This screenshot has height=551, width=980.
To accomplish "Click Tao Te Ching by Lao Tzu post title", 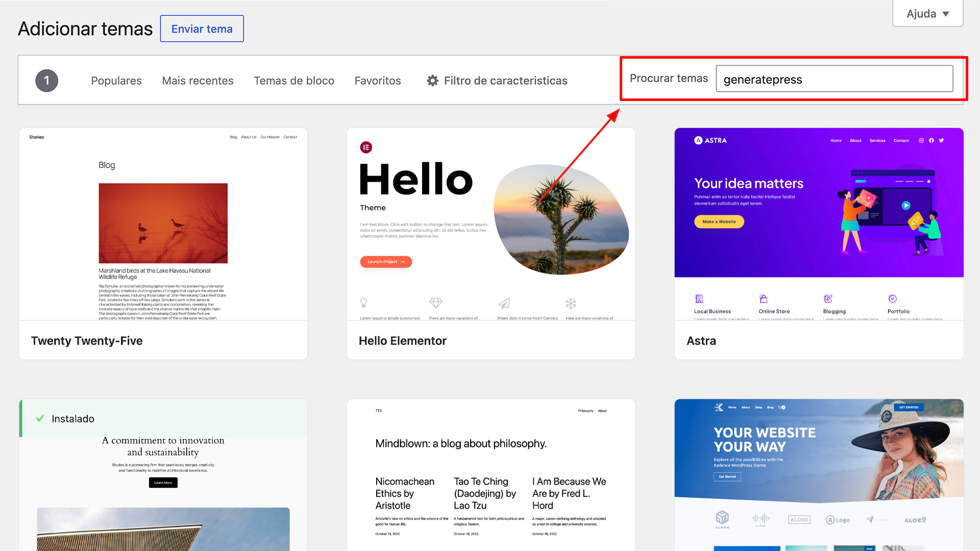I will 485,493.
